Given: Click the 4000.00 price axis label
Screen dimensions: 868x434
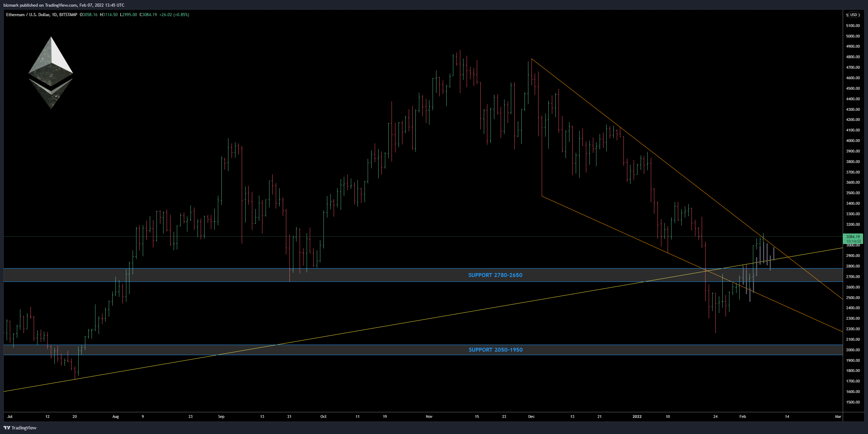Looking at the screenshot, I should tap(853, 141).
